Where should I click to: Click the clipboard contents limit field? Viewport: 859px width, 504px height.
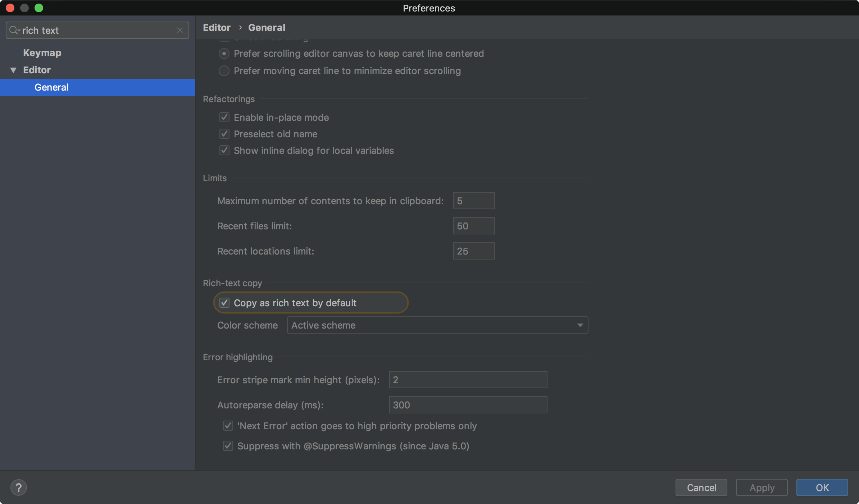[473, 201]
